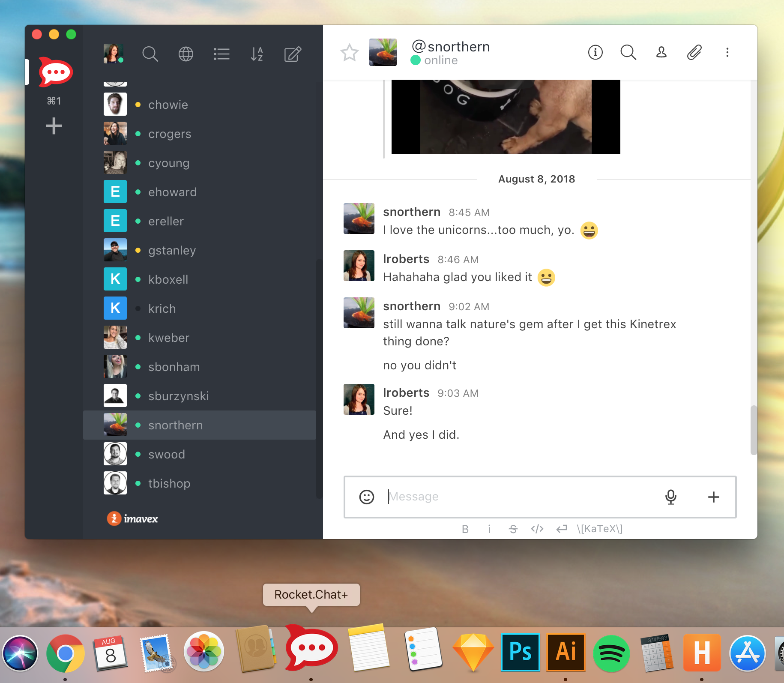The width and height of the screenshot is (784, 683).
Task: Open my profile avatar in sidebar header
Action: tap(114, 54)
